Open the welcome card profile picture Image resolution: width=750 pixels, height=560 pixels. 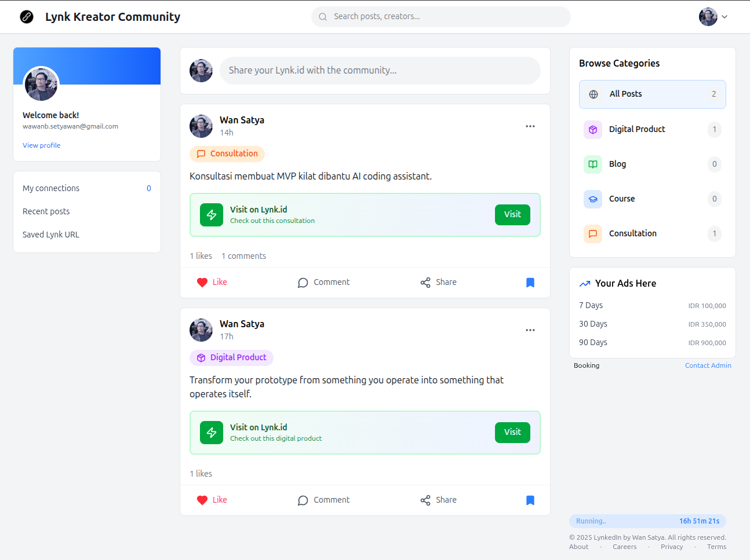(x=41, y=84)
